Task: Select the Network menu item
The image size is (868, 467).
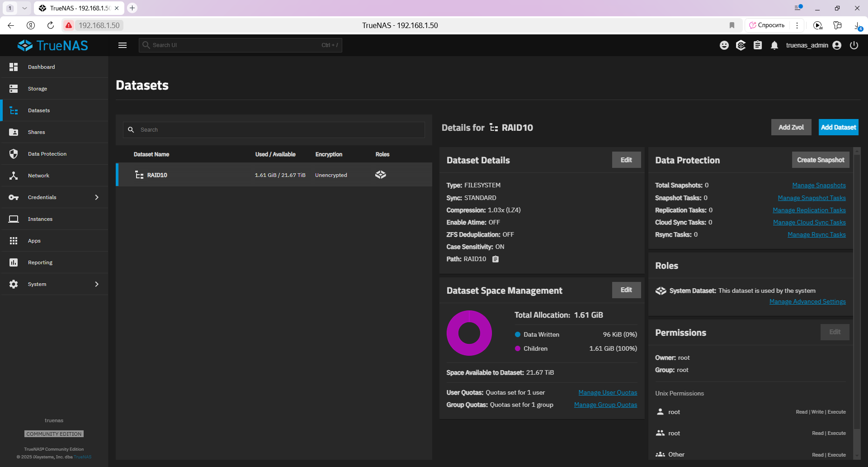Action: pos(54,176)
